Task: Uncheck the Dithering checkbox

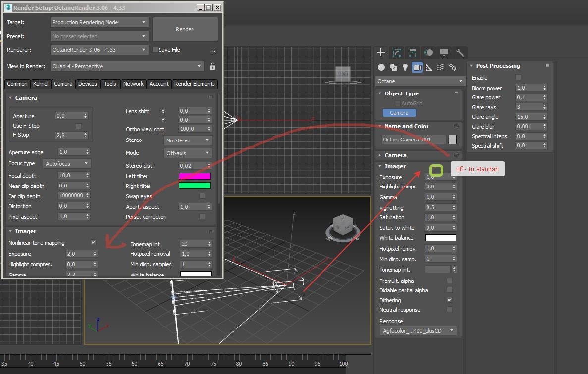Action: pyautogui.click(x=450, y=300)
